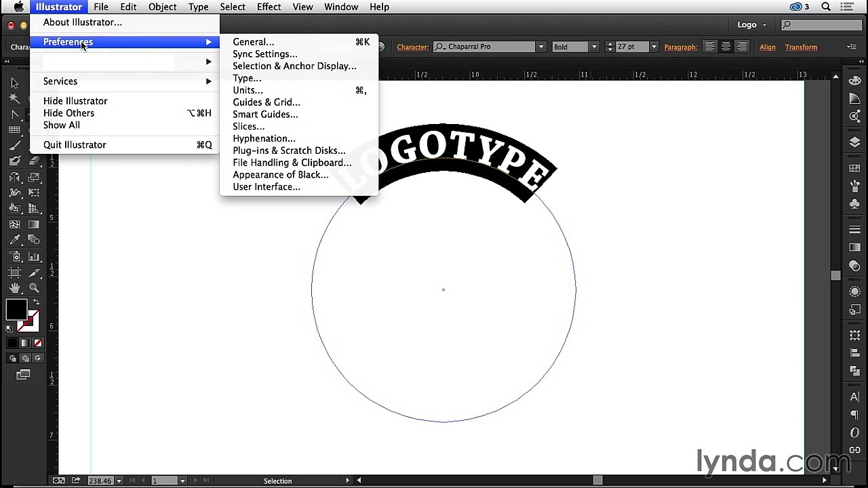Open the artboard number dropdown
Viewport: 868px width, 488px height.
pos(182,481)
